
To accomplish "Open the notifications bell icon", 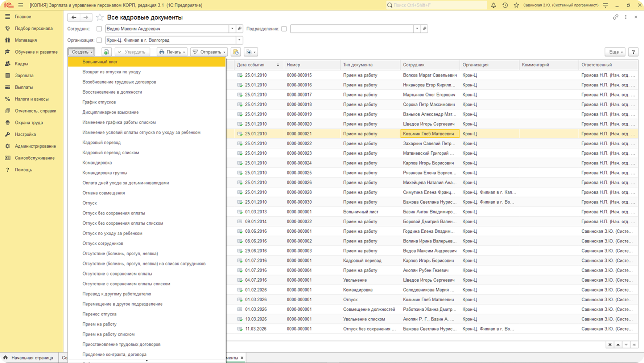I will point(494,5).
